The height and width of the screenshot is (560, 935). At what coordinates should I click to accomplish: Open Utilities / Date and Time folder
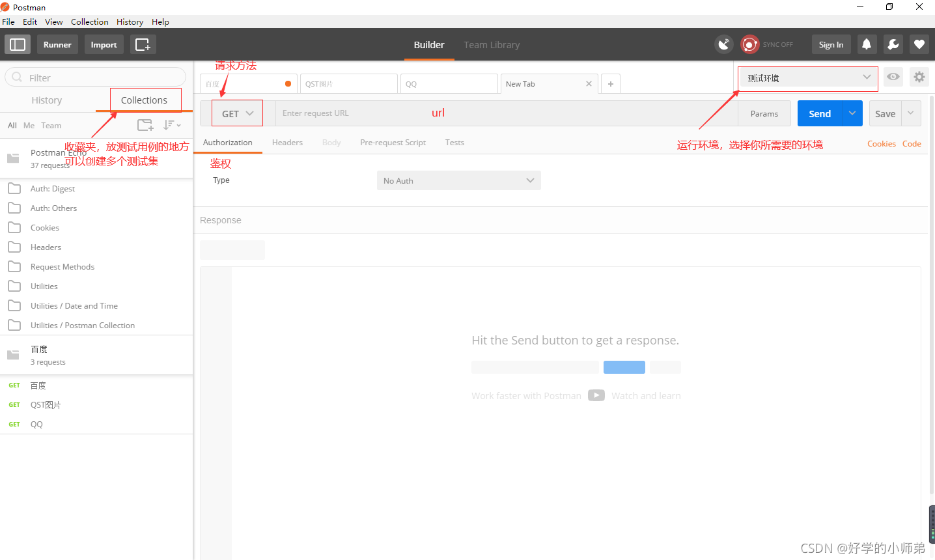(x=96, y=306)
